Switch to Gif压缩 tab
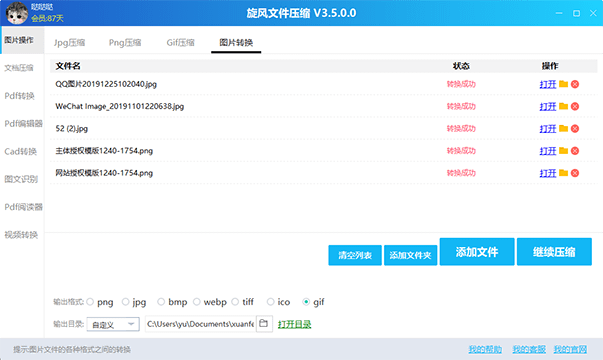Viewport: 603px width, 360px height. [x=180, y=42]
